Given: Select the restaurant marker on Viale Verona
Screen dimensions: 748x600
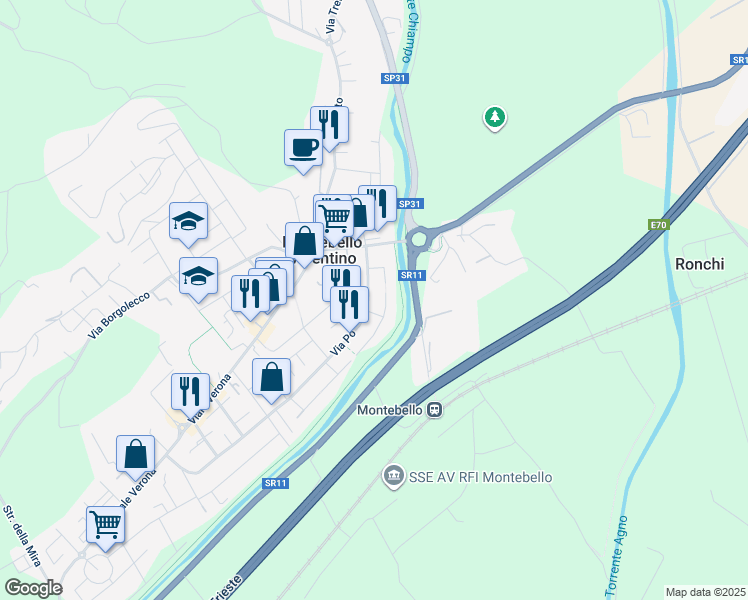Looking at the screenshot, I should click(x=190, y=393).
